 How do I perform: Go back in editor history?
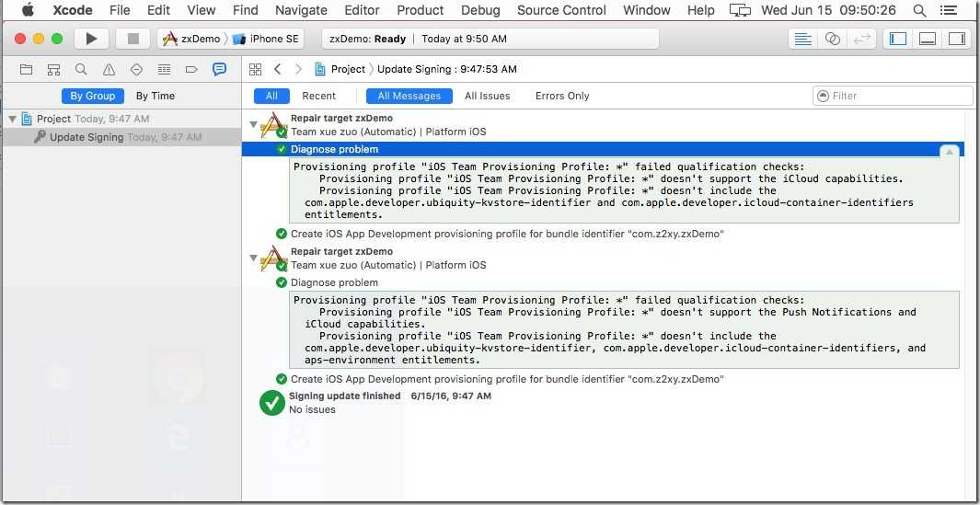pyautogui.click(x=278, y=69)
